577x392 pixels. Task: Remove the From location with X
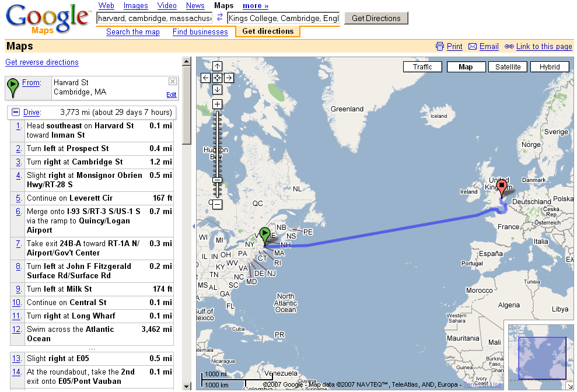[173, 81]
